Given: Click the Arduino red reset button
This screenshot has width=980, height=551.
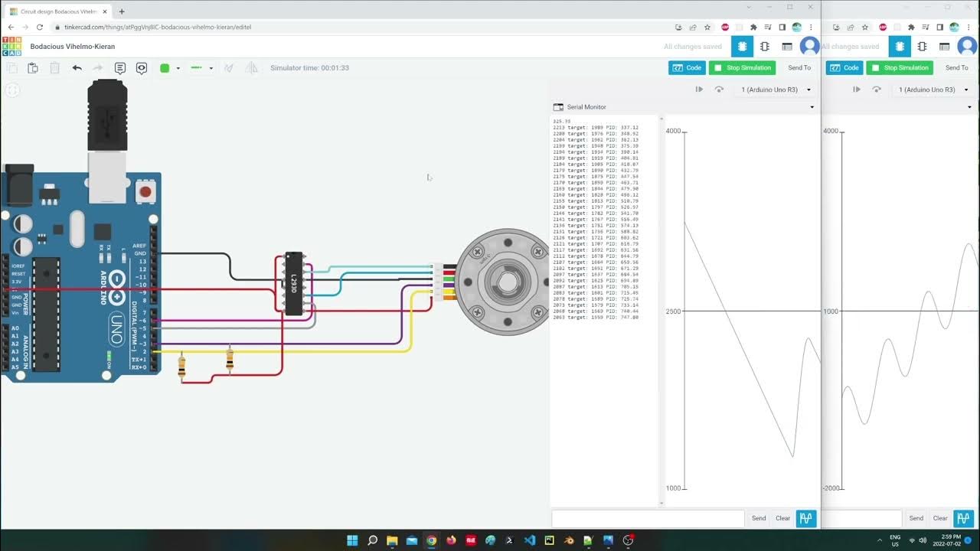Looking at the screenshot, I should click(145, 191).
